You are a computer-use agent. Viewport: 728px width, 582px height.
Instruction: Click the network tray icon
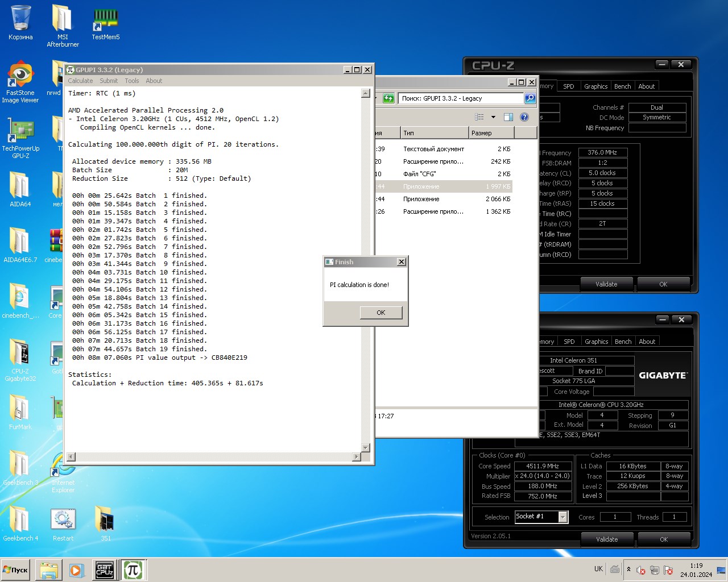point(655,570)
